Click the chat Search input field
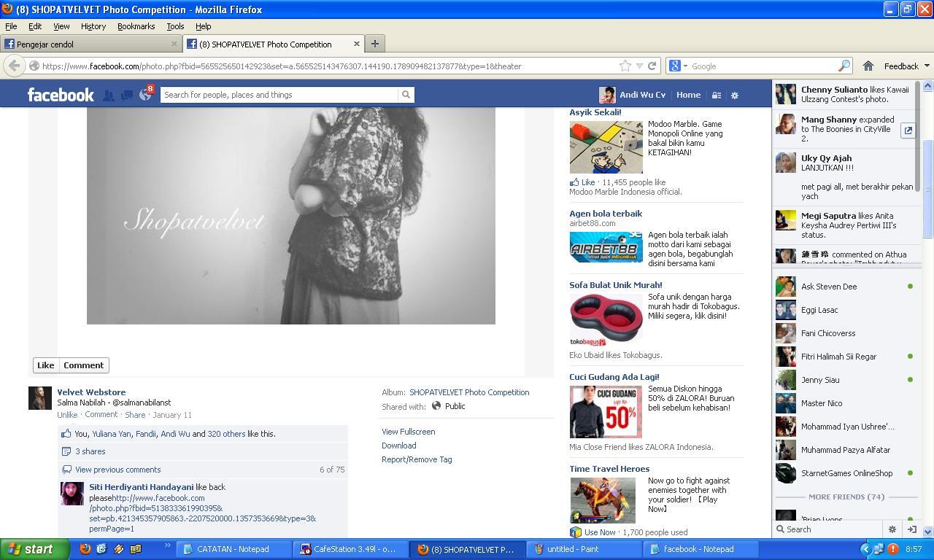Screen dimensions: 934x560 pos(834,529)
